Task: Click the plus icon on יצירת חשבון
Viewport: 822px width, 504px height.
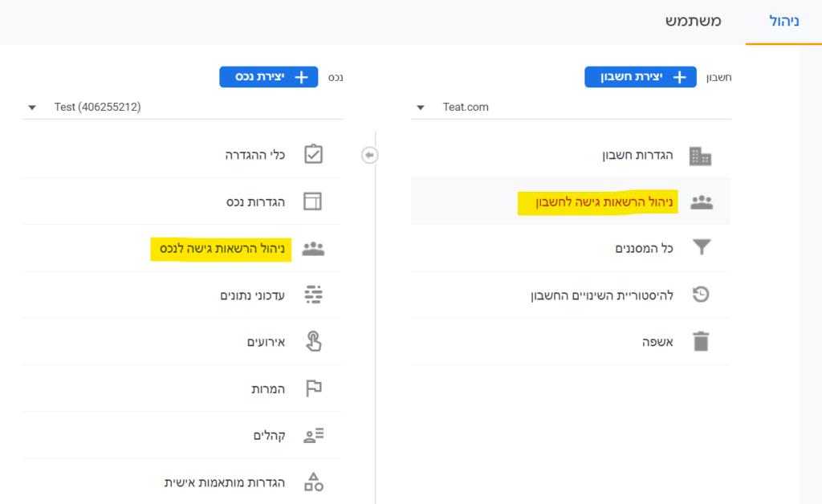Action: click(x=679, y=77)
